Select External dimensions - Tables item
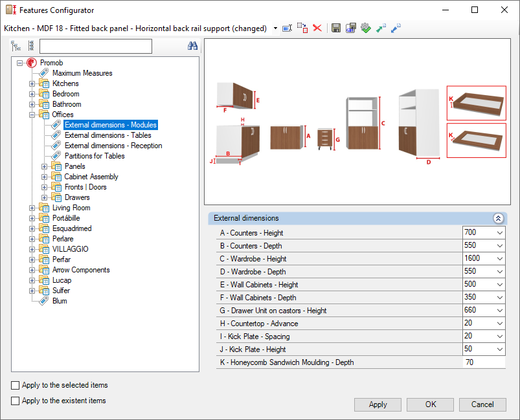This screenshot has width=520, height=420. (x=107, y=135)
